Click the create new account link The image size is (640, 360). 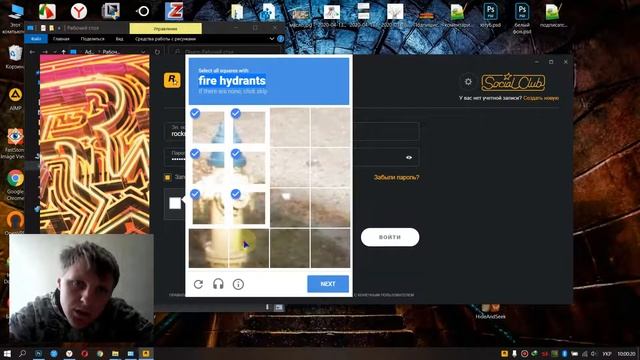click(541, 98)
